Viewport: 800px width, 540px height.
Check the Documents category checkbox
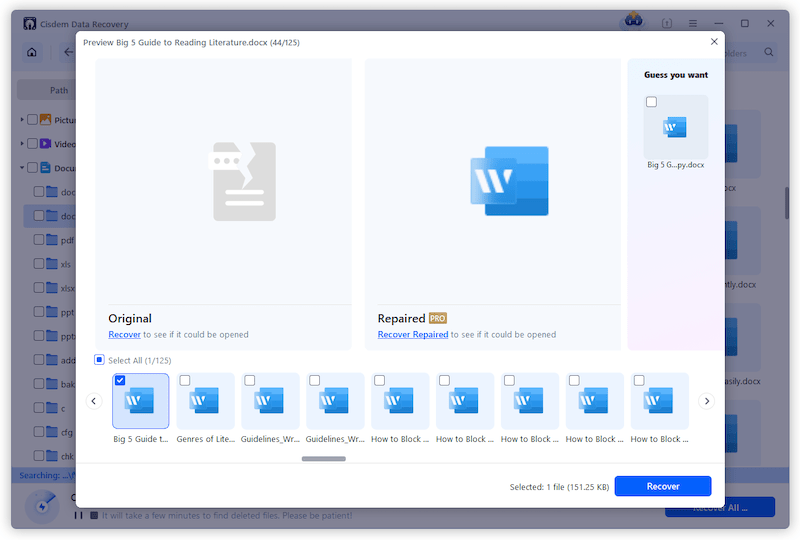32,167
